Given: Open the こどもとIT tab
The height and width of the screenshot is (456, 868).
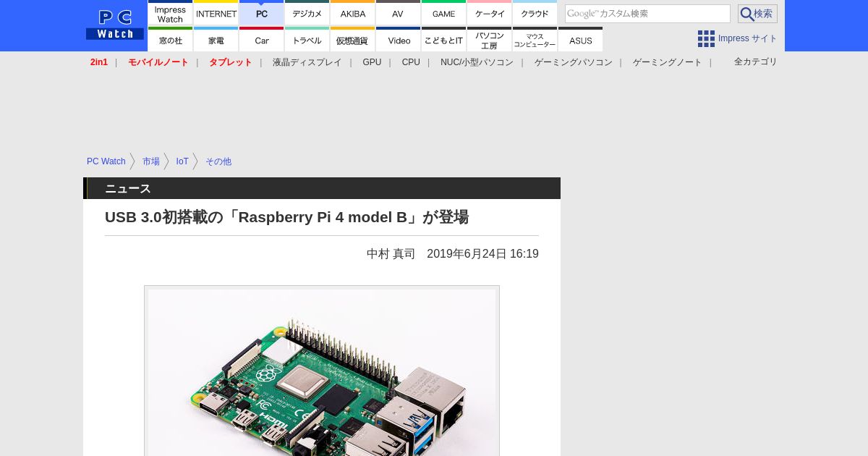Looking at the screenshot, I should [x=443, y=39].
